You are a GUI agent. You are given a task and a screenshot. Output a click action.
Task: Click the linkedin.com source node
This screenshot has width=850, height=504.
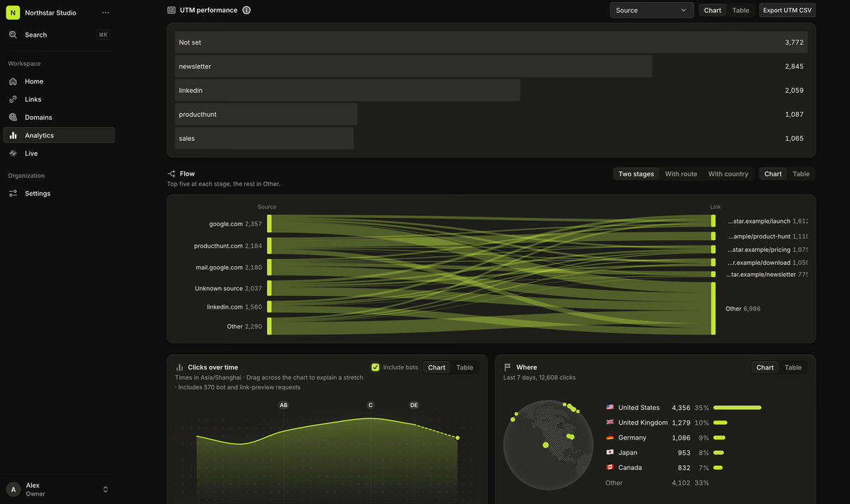[x=269, y=307]
